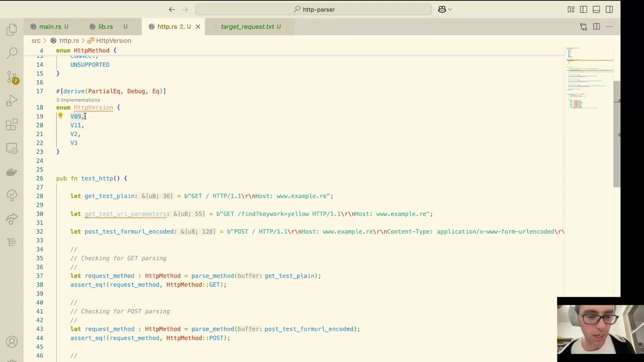Open Customize Layout icon
Viewport: 644px width, 362px height.
click(x=571, y=9)
